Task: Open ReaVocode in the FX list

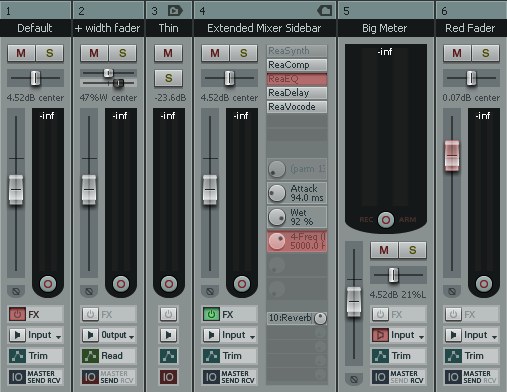Action: [x=297, y=107]
